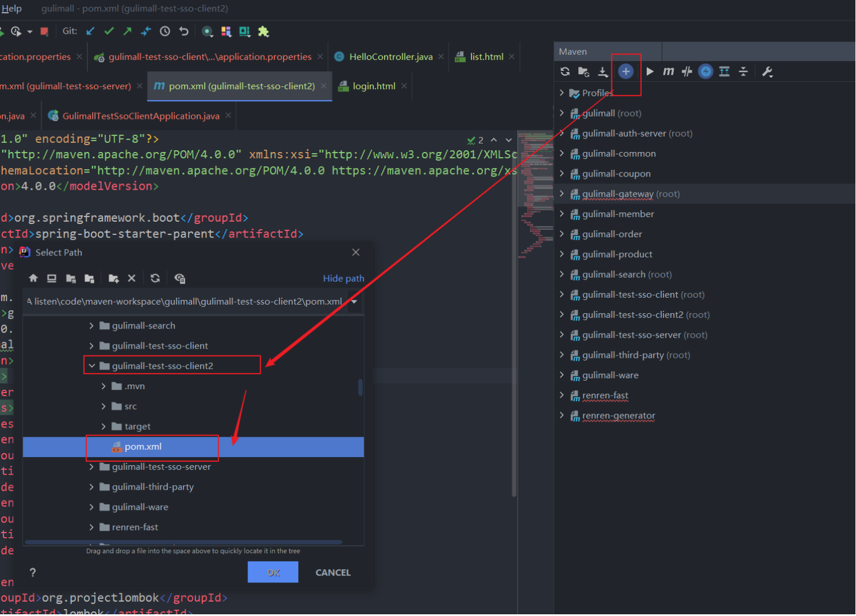Refresh file tree in Select Path dialog

pos(155,278)
